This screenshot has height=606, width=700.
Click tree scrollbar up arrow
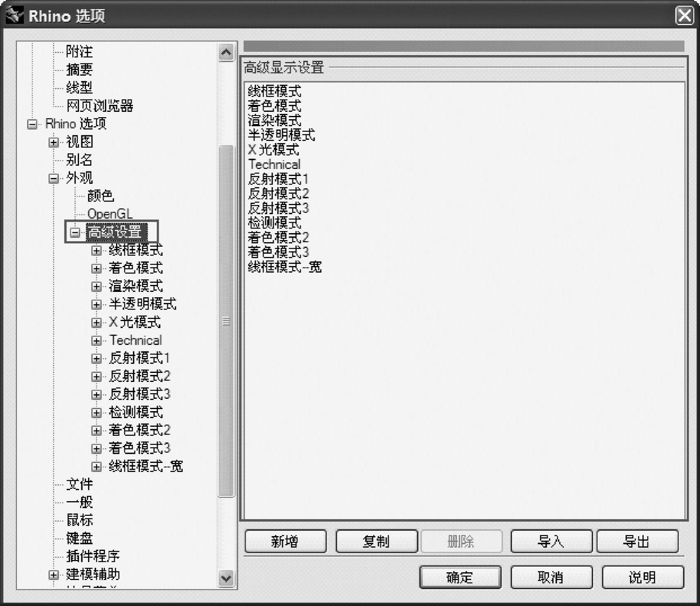226,52
